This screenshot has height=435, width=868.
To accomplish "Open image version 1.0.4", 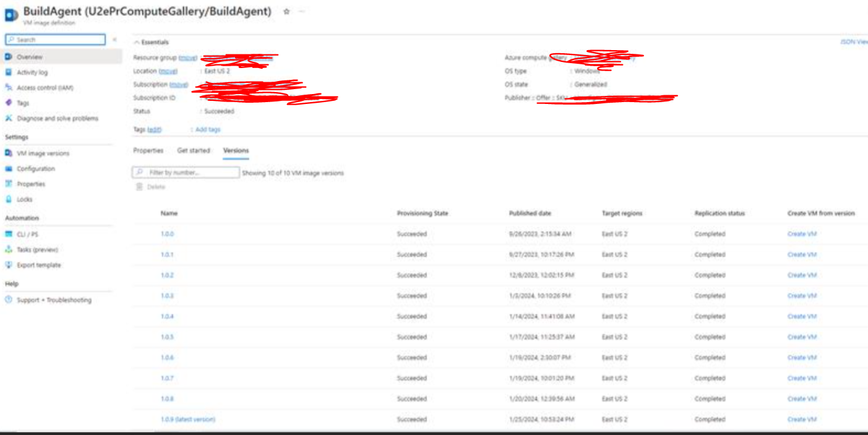I will tap(167, 316).
